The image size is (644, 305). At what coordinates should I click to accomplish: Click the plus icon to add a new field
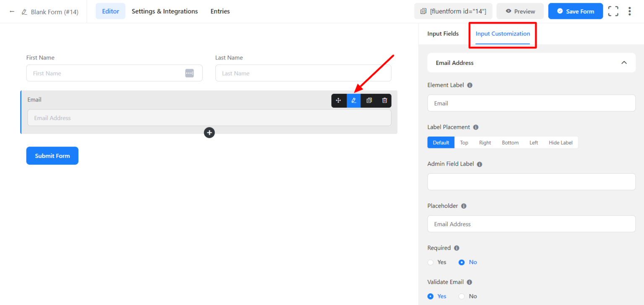209,132
